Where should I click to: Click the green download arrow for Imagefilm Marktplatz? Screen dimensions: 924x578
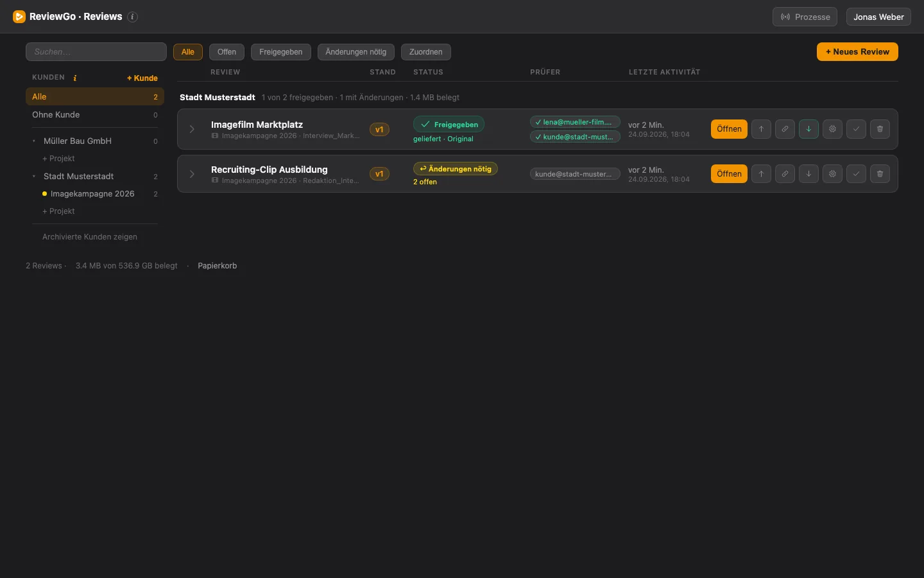809,129
